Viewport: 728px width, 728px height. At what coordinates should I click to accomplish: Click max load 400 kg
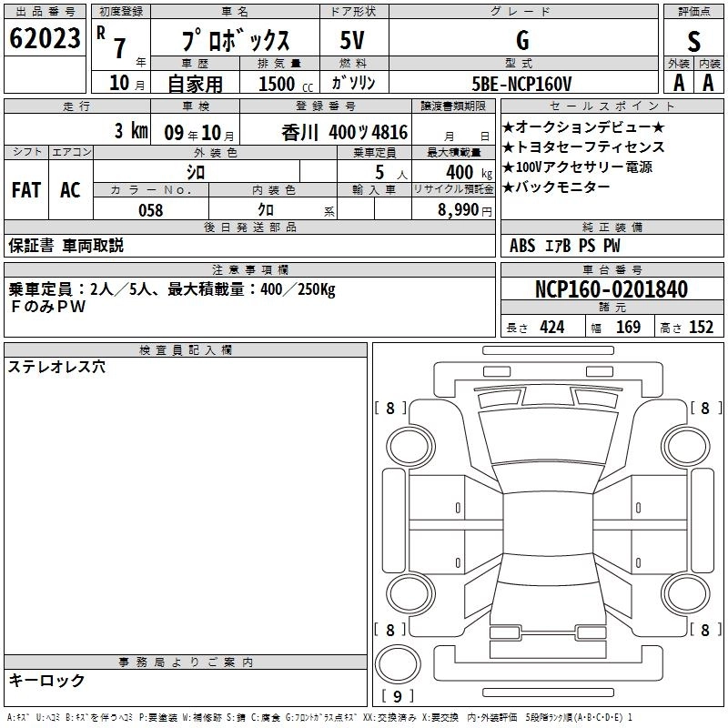coord(469,173)
